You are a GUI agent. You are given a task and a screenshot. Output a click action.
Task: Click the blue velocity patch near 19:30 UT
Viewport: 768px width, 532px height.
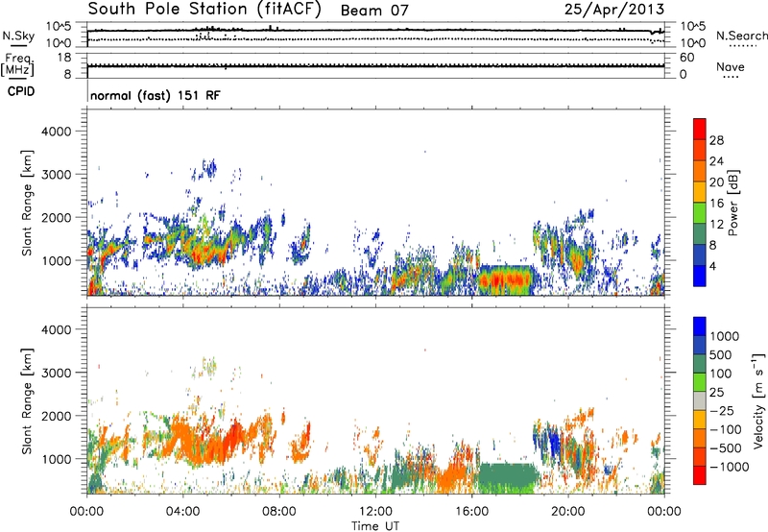click(x=555, y=443)
